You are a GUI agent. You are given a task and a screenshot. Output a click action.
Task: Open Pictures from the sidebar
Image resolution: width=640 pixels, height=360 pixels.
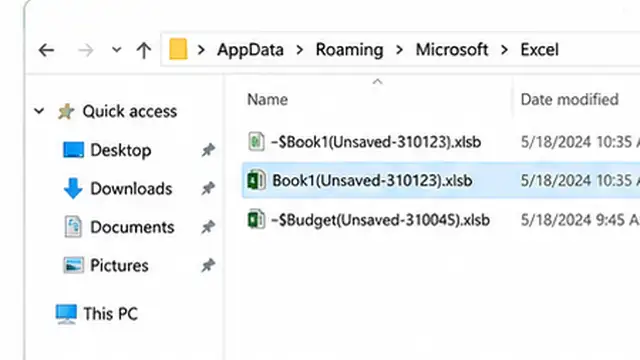(119, 265)
